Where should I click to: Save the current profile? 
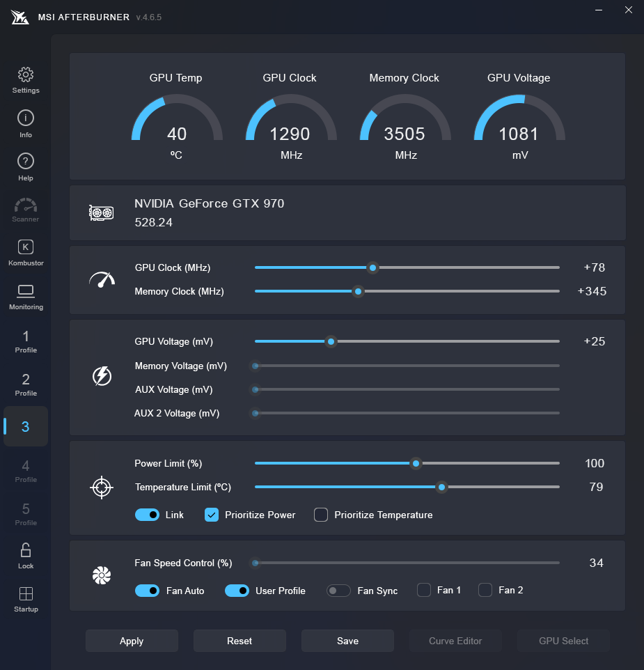click(x=347, y=640)
